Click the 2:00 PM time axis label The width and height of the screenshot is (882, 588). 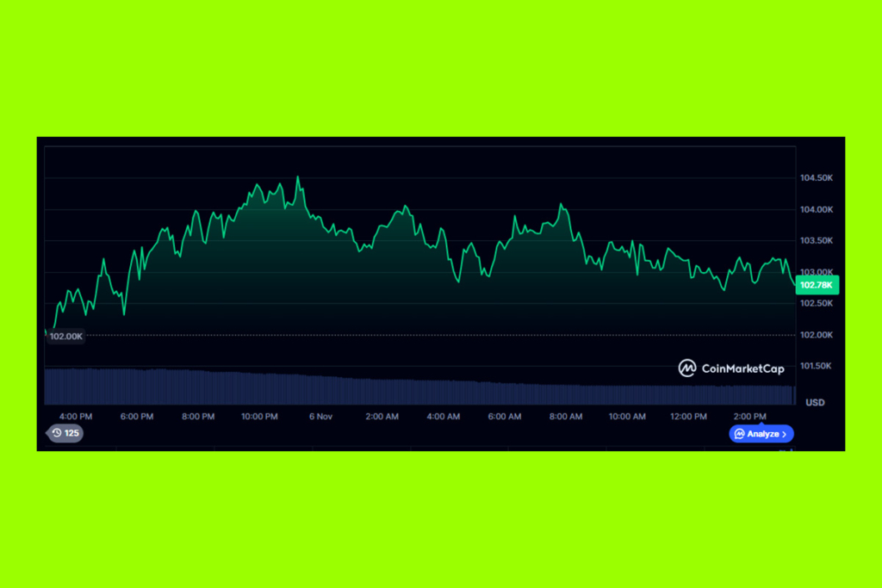click(x=749, y=417)
